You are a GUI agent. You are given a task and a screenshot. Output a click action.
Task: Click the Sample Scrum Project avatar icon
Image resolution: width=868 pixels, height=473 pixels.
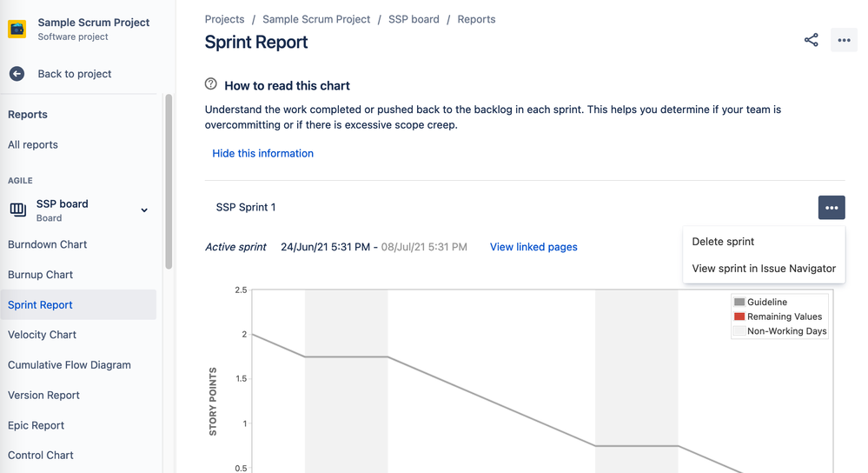(x=17, y=29)
